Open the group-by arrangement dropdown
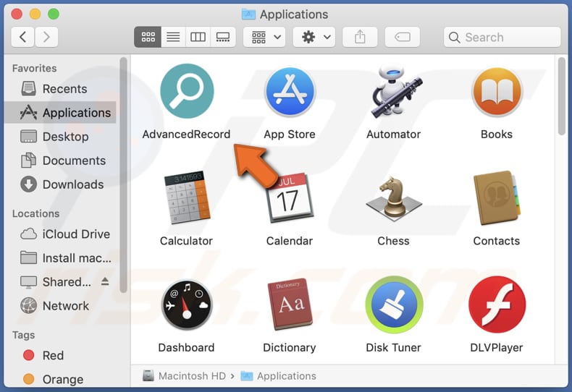The image size is (572, 392). coord(264,37)
